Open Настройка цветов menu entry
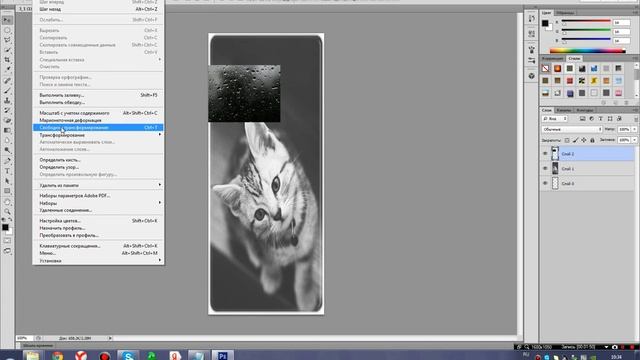Viewport: 640px width, 360px height. 98,221
